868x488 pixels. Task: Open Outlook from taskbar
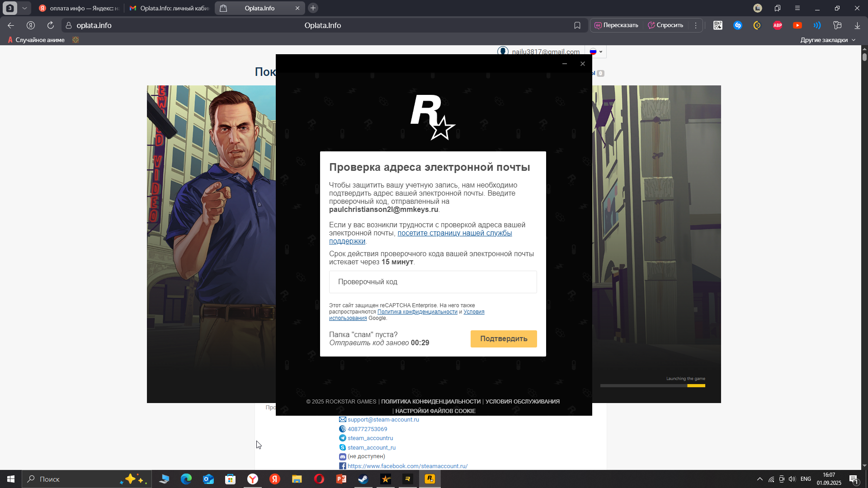[x=208, y=479]
